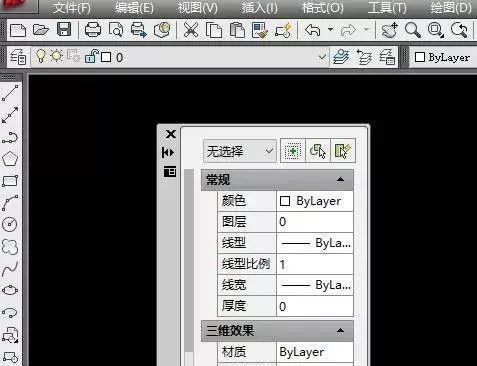Click the Zoom Window icon

(x=436, y=30)
